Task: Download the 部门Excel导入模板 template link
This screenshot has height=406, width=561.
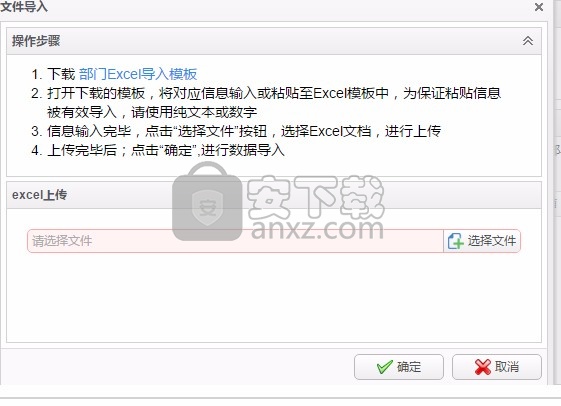Action: [138, 74]
